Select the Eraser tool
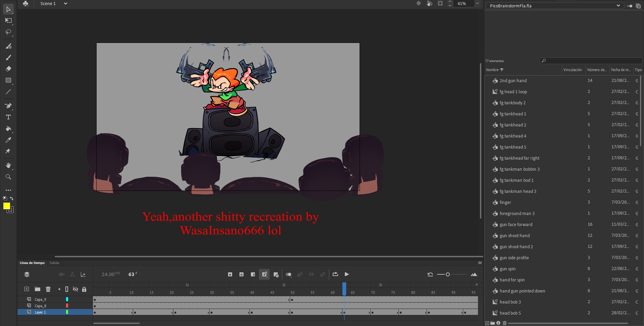Image resolution: width=644 pixels, height=326 pixels. pos(8,69)
